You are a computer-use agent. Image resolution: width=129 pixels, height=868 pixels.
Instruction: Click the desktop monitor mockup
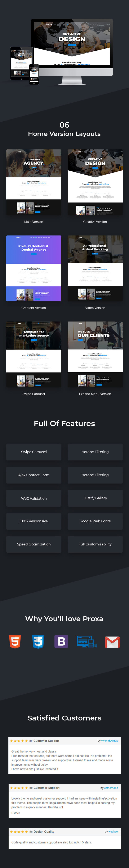pyautogui.click(x=72, y=52)
